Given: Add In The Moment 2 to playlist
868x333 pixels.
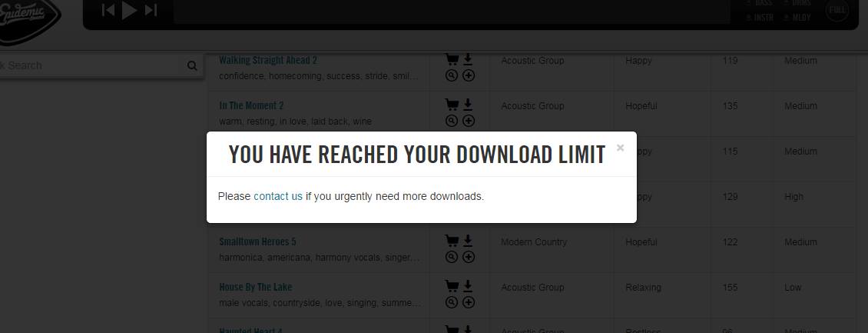Looking at the screenshot, I should pos(469,121).
